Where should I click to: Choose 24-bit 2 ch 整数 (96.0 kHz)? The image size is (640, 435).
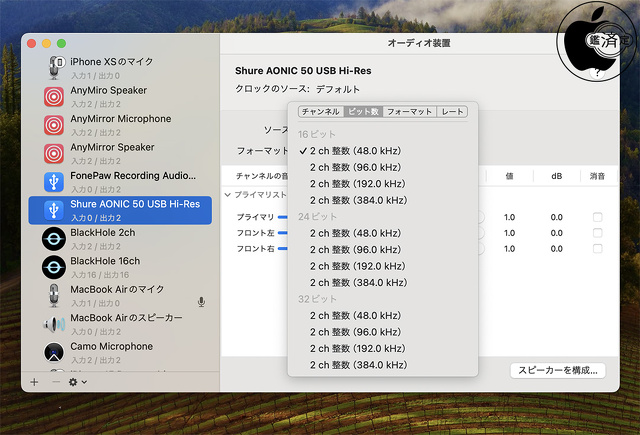[x=356, y=250]
